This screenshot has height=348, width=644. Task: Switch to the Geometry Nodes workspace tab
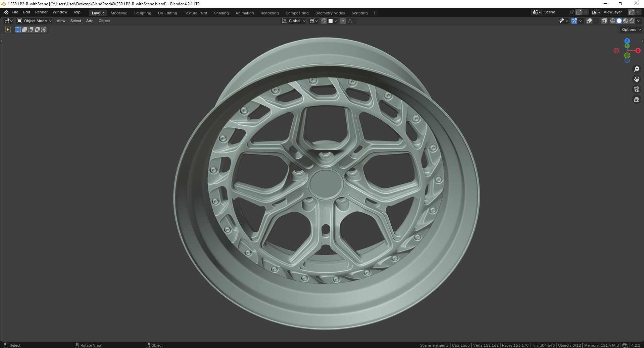click(330, 13)
